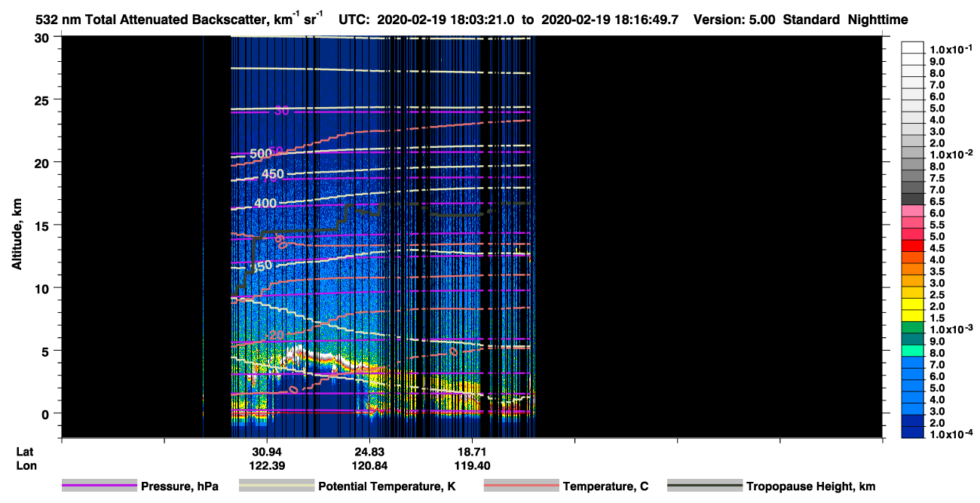Click the green colorbar swatch above 1.0x10-3
The height and width of the screenshot is (503, 980).
point(912,327)
